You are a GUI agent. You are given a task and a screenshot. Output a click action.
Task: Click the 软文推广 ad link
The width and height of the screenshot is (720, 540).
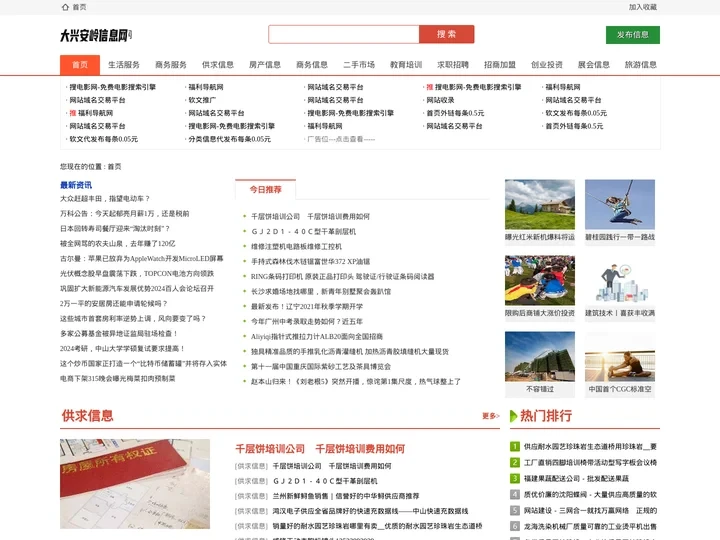[x=202, y=100]
